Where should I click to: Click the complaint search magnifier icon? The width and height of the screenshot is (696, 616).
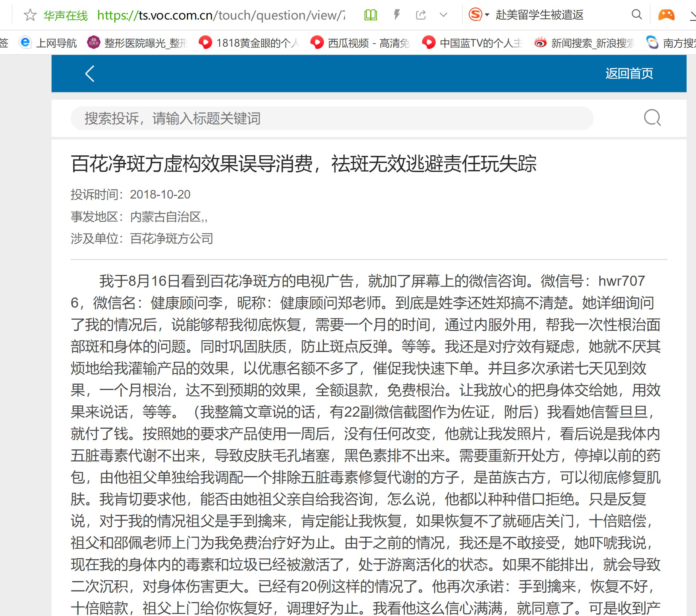(x=652, y=118)
